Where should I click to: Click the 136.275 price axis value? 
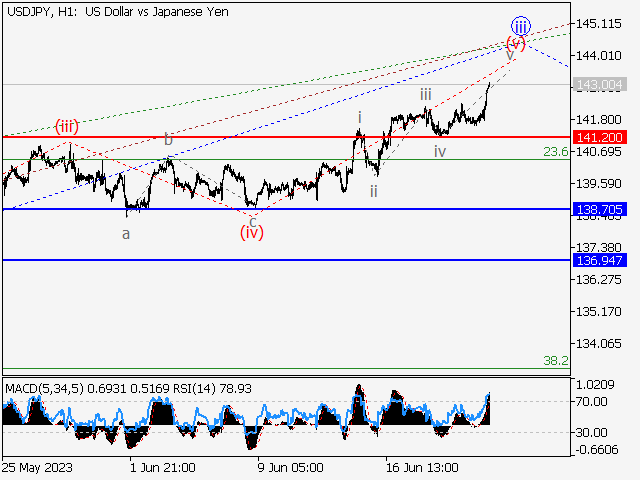point(598,280)
